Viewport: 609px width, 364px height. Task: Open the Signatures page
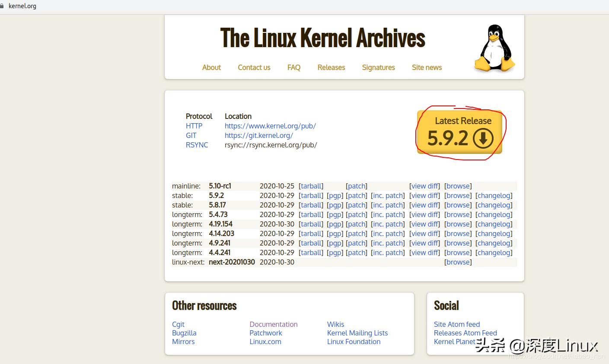pyautogui.click(x=379, y=67)
